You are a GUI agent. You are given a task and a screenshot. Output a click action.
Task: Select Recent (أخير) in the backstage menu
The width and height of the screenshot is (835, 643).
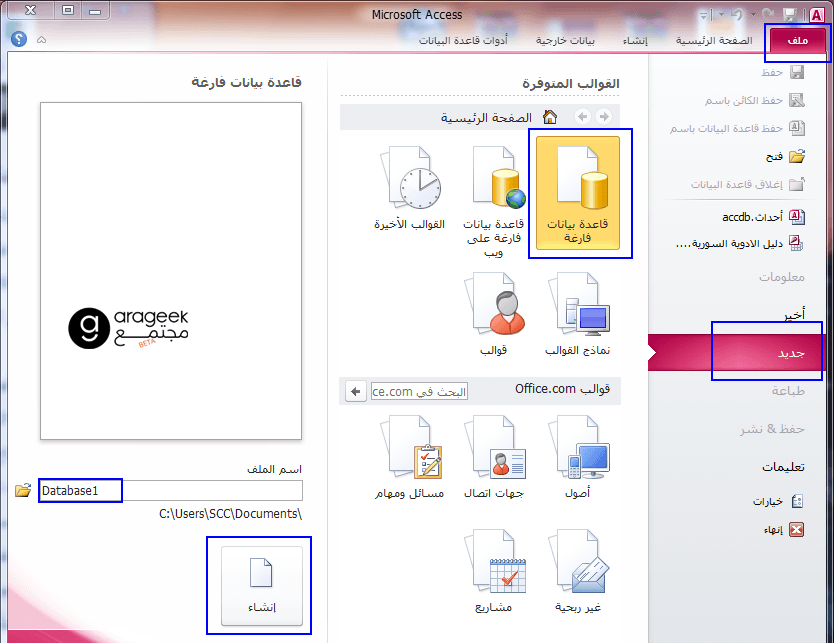click(x=794, y=315)
